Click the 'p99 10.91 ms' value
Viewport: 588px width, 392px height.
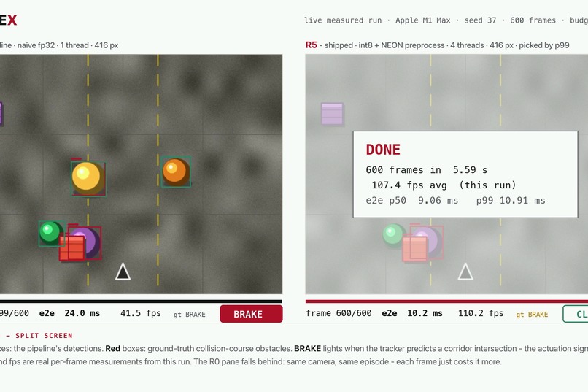click(511, 200)
